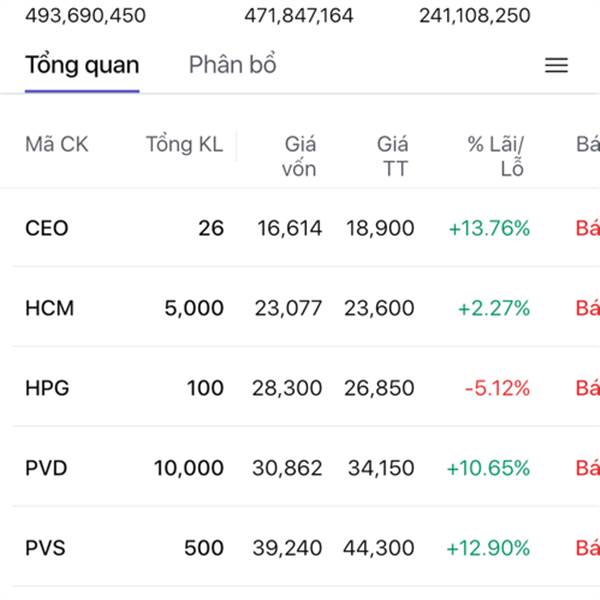This screenshot has height=600, width=600.
Task: Tap the -5.12% loss value for HPG
Action: tap(496, 388)
